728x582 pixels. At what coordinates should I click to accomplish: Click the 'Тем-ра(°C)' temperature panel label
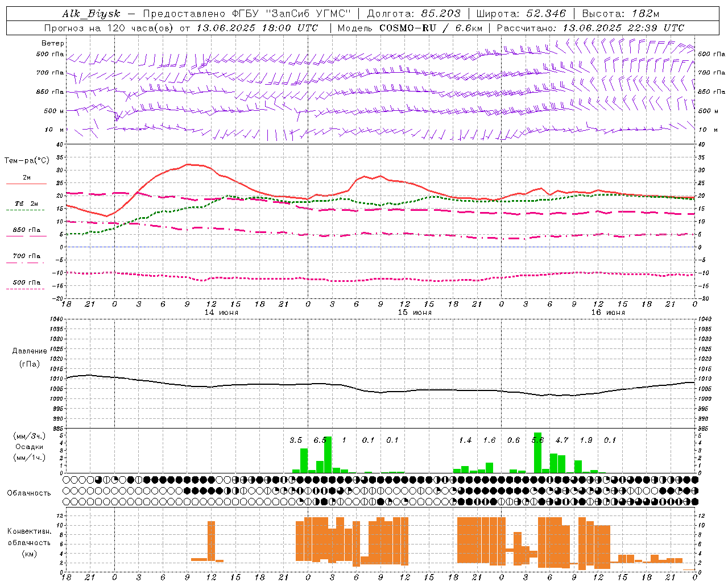tap(27, 161)
